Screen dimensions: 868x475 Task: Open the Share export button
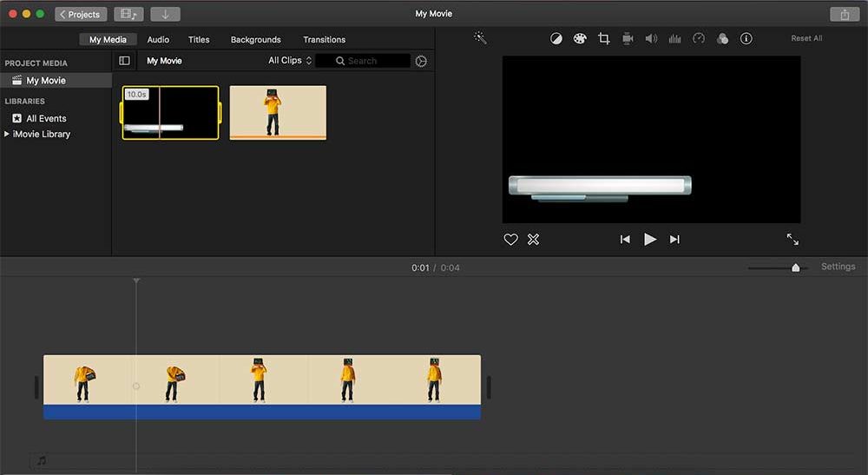pos(845,15)
